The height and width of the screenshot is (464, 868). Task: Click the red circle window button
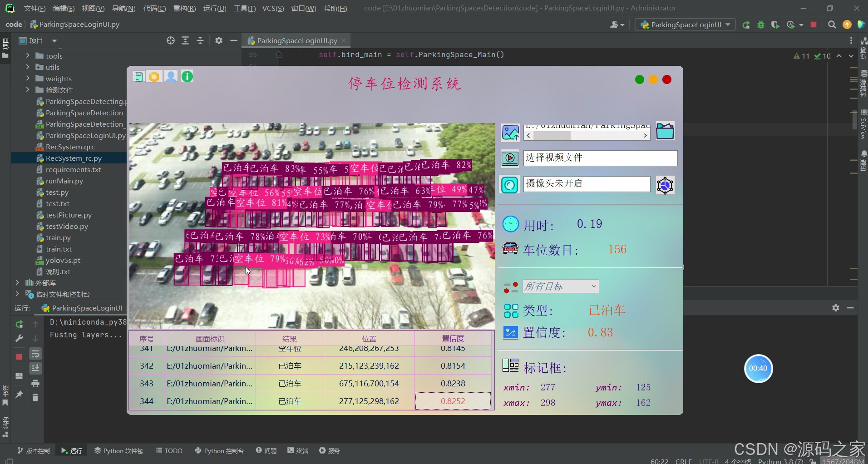[667, 80]
